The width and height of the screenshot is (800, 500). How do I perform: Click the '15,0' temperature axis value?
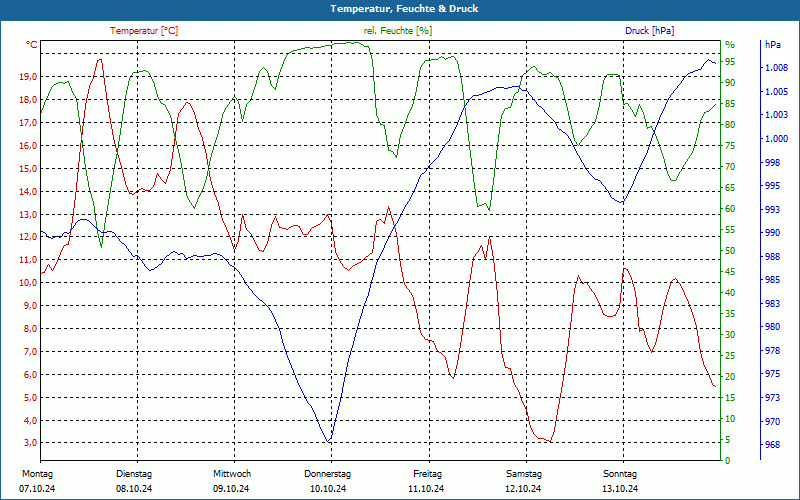[28, 168]
